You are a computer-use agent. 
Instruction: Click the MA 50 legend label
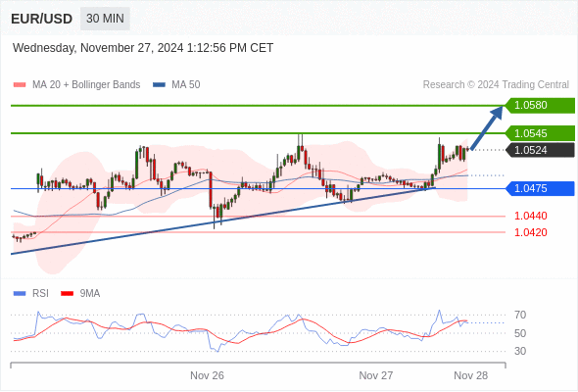point(186,85)
